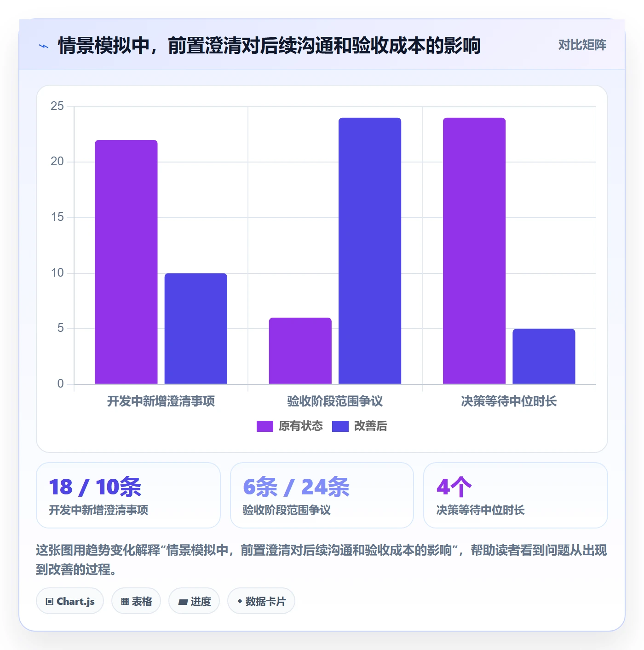Click the grid icon in the 表格 chip
Viewport: 644px width, 650px height.
coord(125,602)
